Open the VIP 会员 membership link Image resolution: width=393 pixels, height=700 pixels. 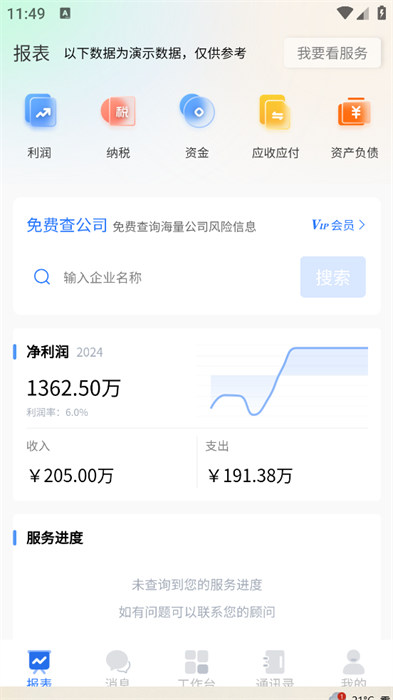click(x=339, y=225)
